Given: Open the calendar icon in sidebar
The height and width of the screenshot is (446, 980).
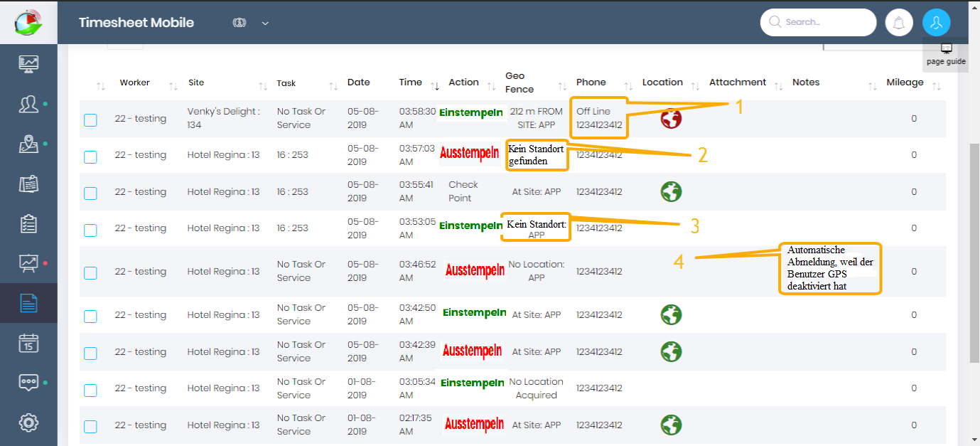Looking at the screenshot, I should [28, 344].
